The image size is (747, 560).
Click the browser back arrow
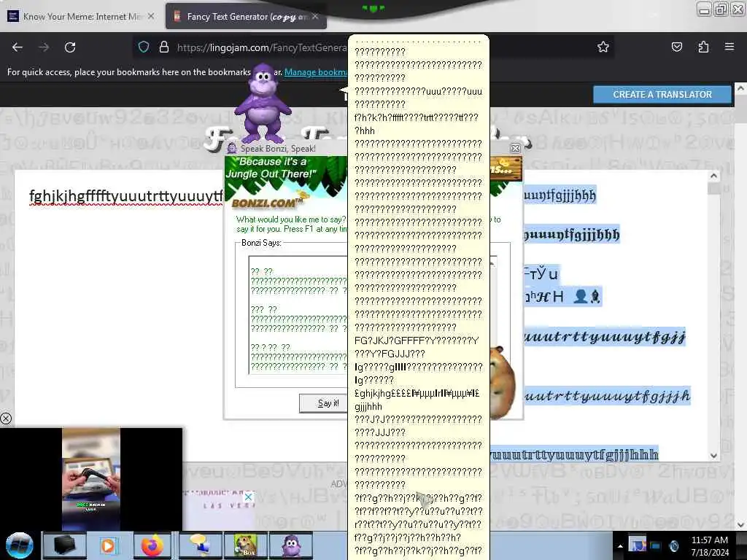(18, 47)
